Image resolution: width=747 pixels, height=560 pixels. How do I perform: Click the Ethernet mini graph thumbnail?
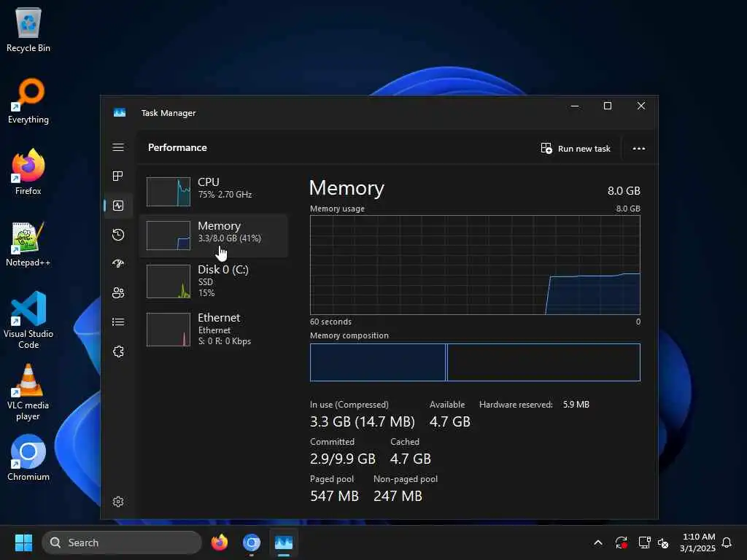(x=169, y=330)
